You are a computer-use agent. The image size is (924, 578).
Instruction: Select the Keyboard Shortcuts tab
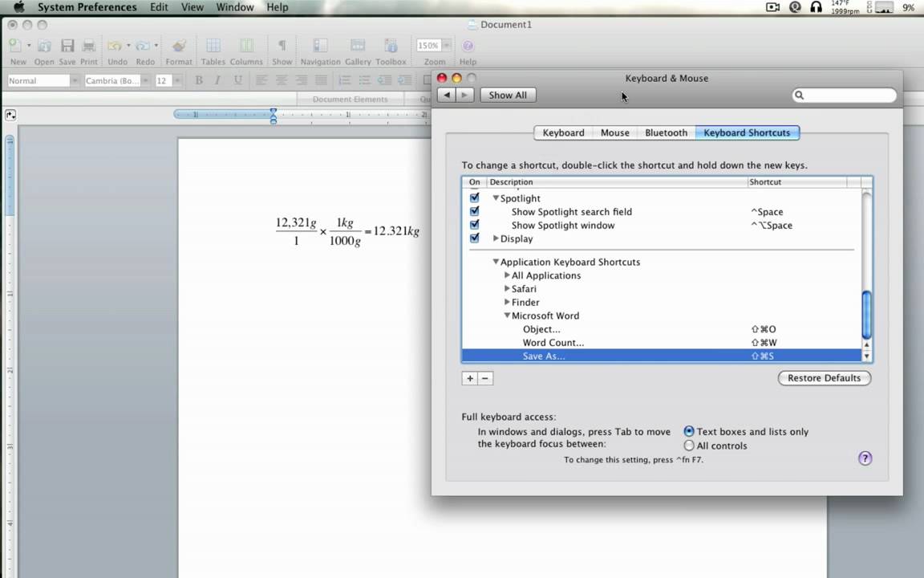[747, 132]
